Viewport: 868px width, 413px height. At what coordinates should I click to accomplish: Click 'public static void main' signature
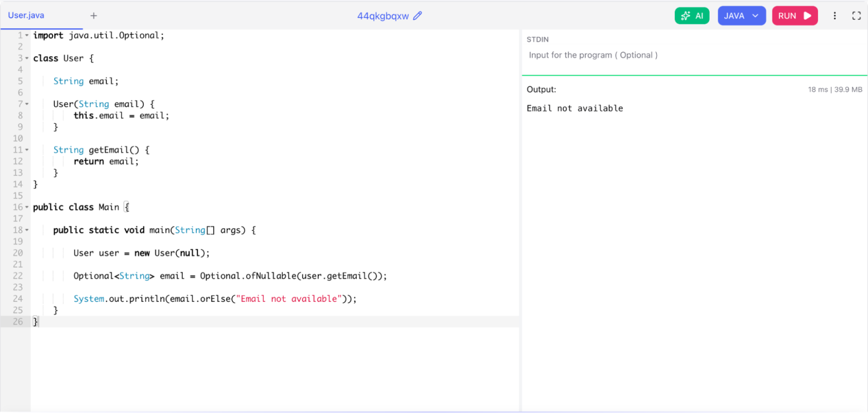coord(154,230)
